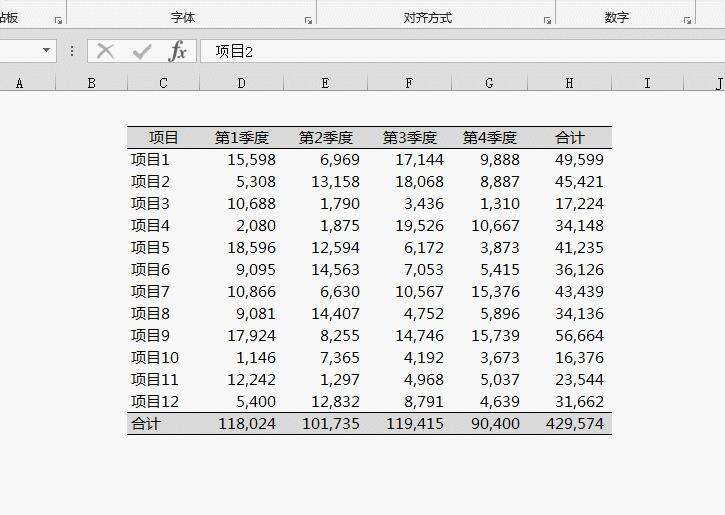725x515 pixels.
Task: Select column E header
Action: (x=326, y=83)
